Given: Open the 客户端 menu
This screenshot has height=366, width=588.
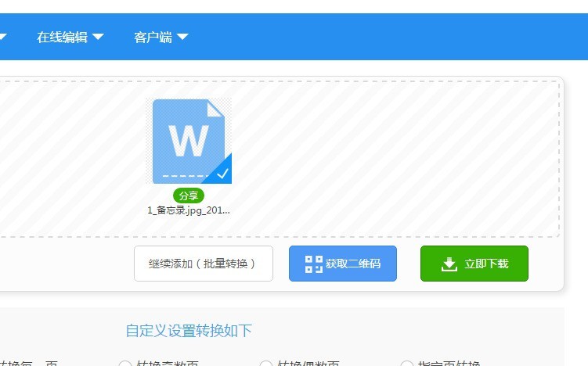Looking at the screenshot, I should coord(153,37).
